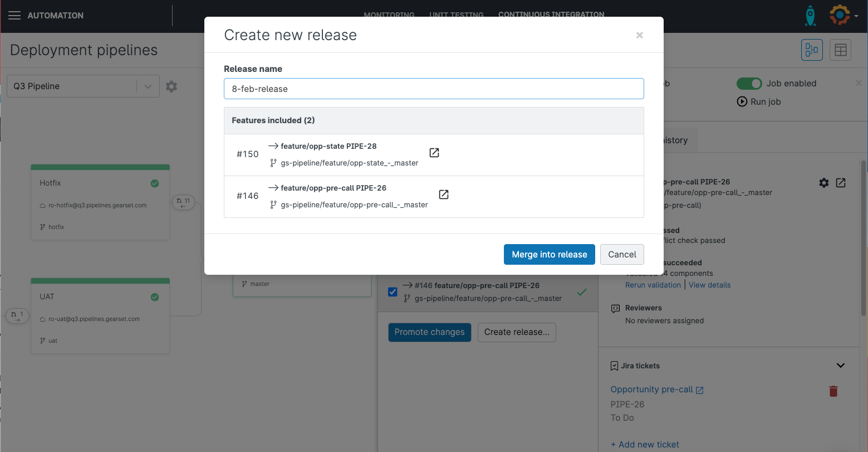Viewport: 868px width, 452px height.
Task: Click the rocket icon in header
Action: coord(810,16)
